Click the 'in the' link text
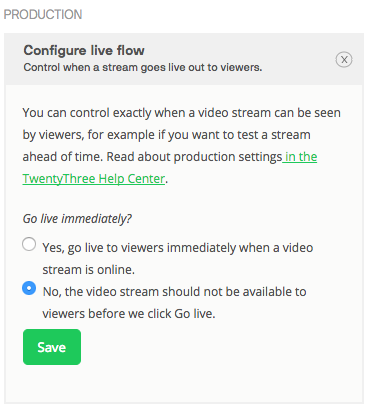 click(x=301, y=157)
